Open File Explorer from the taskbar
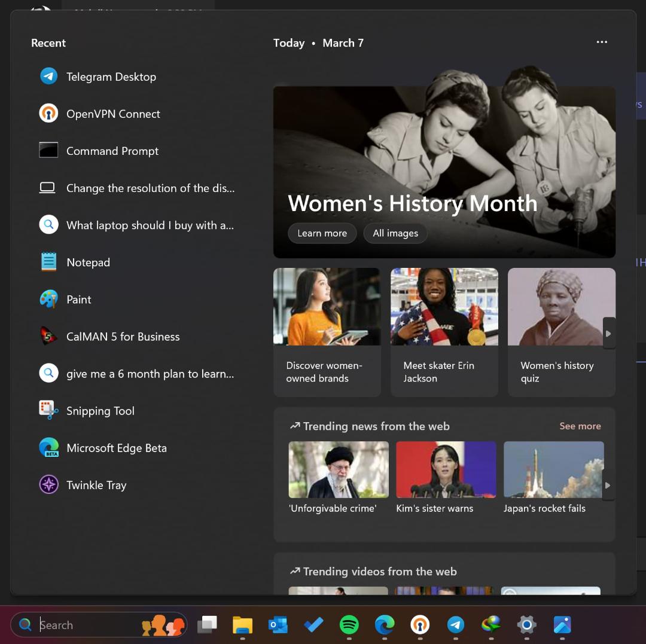Image resolution: width=646 pixels, height=644 pixels. 242,625
